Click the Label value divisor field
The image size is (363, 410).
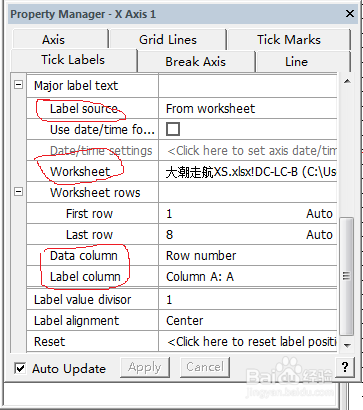pos(248,299)
